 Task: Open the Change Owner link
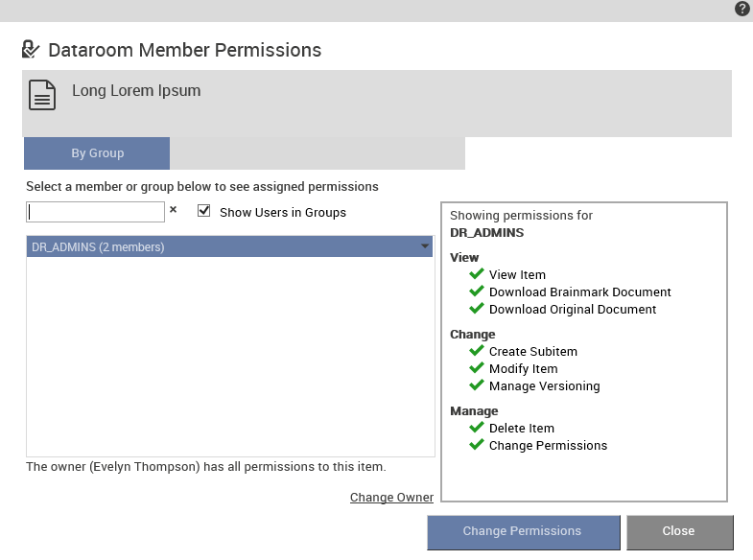tap(391, 497)
